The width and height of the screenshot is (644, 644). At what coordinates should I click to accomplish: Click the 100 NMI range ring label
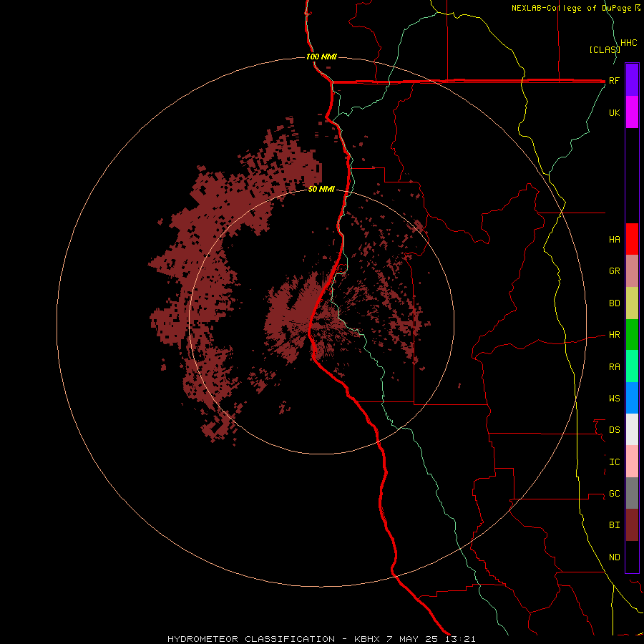321,57
